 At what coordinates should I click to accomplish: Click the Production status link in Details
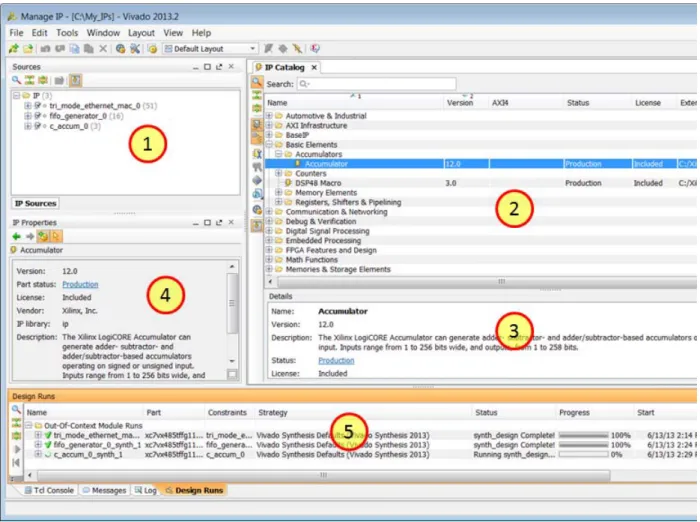coord(336,360)
